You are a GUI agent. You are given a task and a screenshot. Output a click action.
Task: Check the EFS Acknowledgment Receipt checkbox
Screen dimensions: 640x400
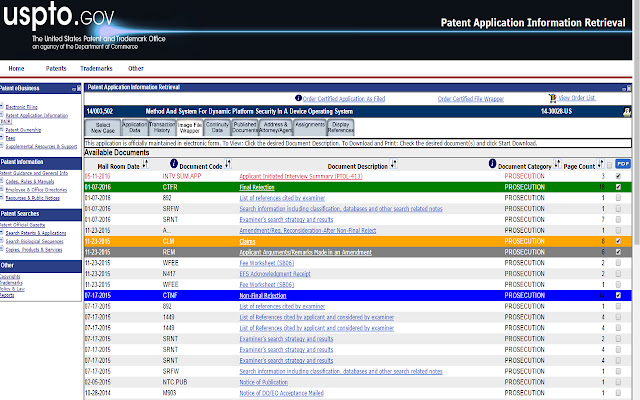pos(618,273)
